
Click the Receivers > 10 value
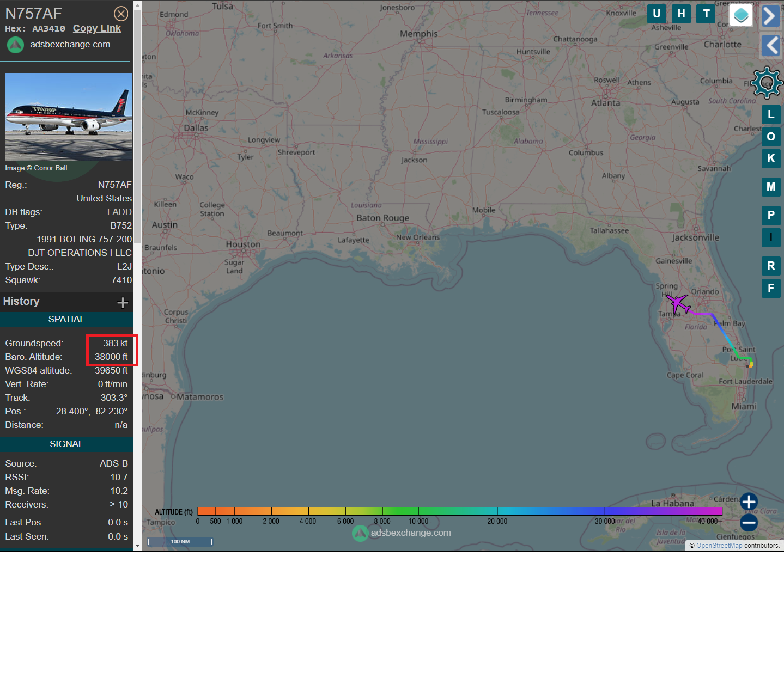[119, 504]
